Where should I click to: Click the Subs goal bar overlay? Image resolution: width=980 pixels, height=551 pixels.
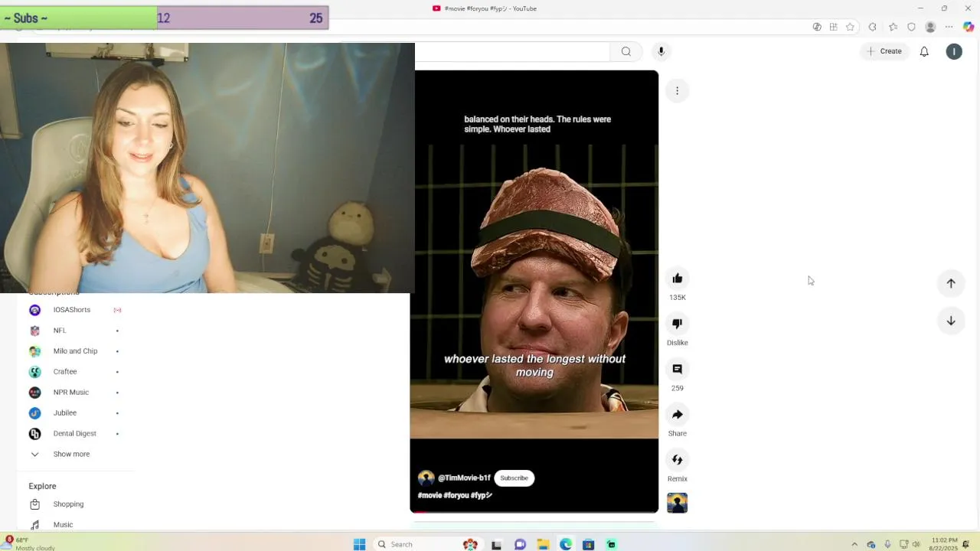(x=165, y=18)
